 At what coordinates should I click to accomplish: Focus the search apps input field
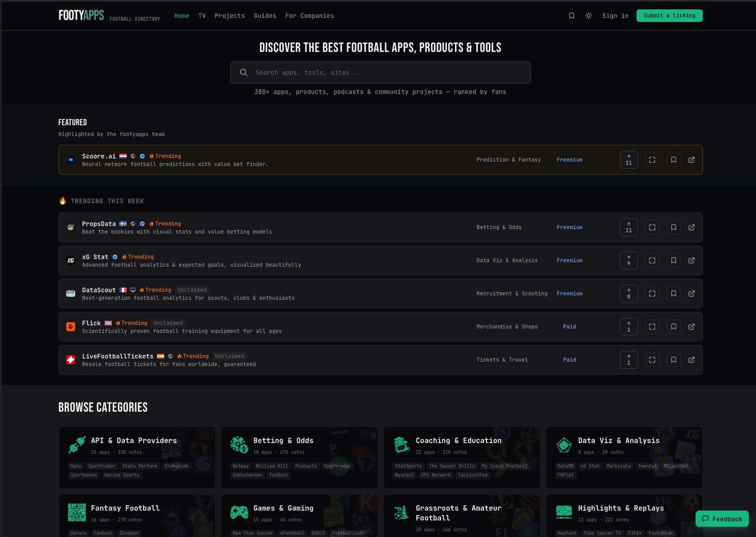coord(380,72)
